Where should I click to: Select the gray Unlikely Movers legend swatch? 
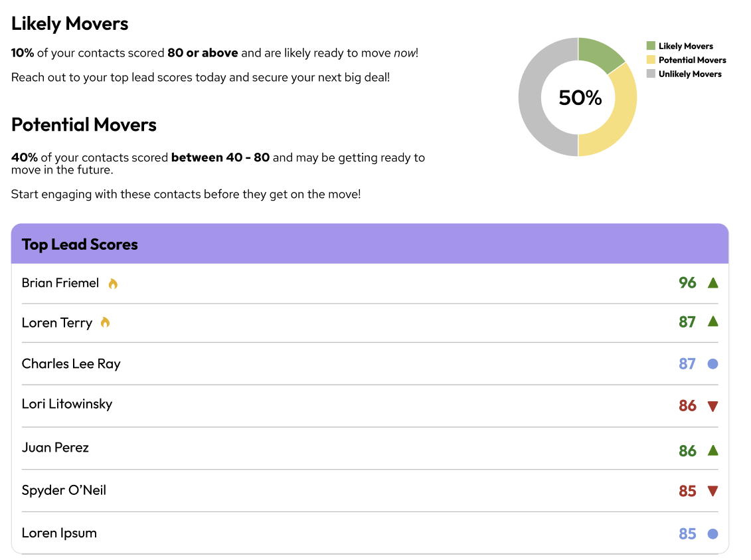[651, 74]
